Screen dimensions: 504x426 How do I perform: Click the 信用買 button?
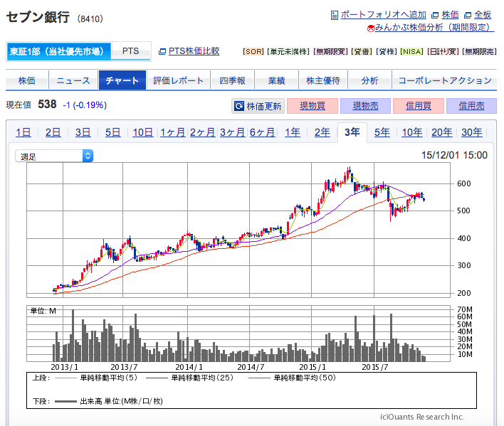(x=419, y=106)
